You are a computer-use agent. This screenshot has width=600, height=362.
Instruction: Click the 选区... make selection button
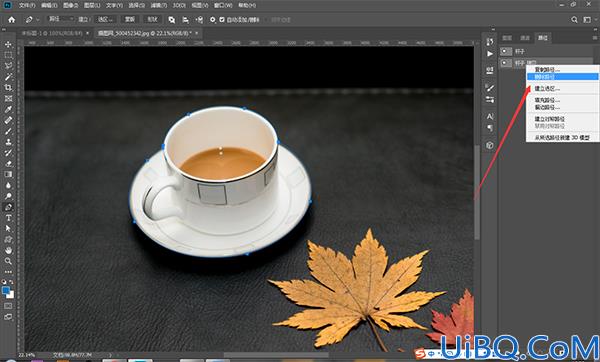[106, 19]
